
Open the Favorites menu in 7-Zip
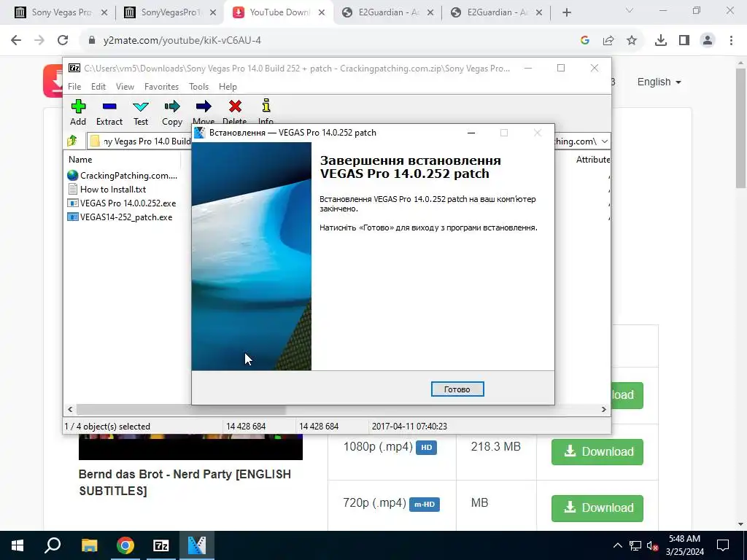pos(161,87)
